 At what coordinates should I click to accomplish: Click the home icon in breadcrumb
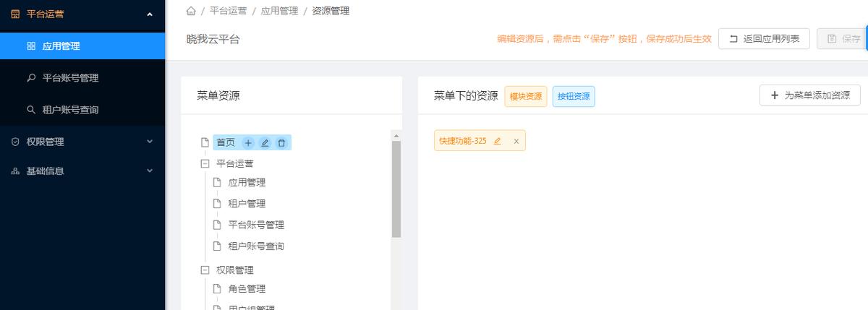pos(191,11)
